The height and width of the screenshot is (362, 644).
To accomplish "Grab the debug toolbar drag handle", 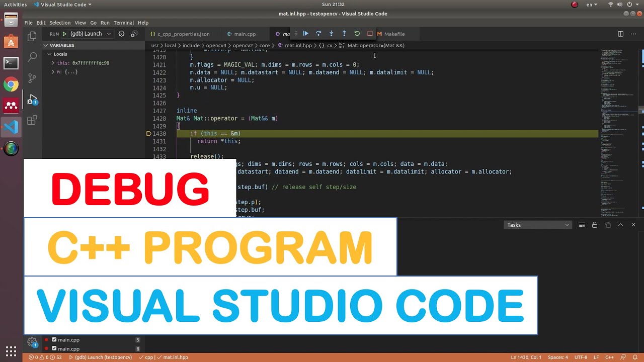I will [295, 34].
